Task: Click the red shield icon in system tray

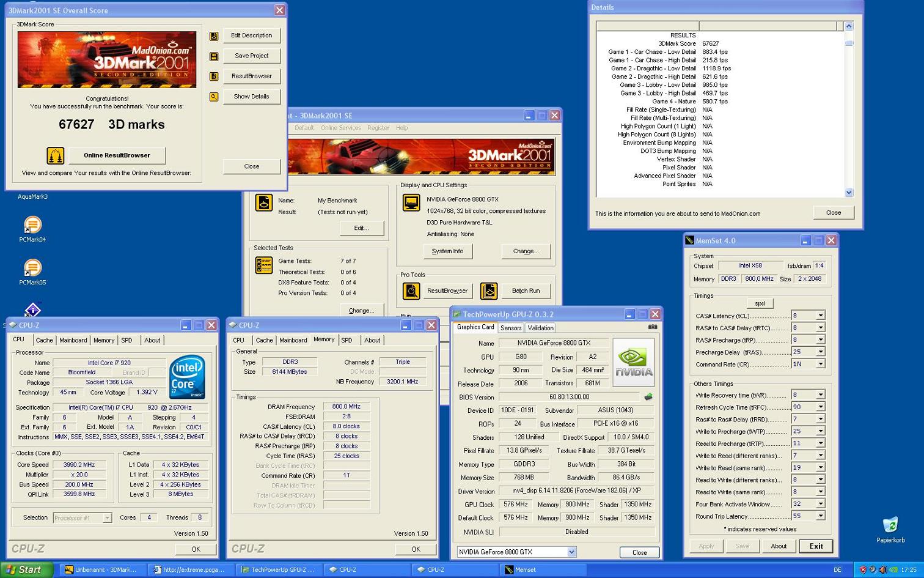Action: click(863, 569)
